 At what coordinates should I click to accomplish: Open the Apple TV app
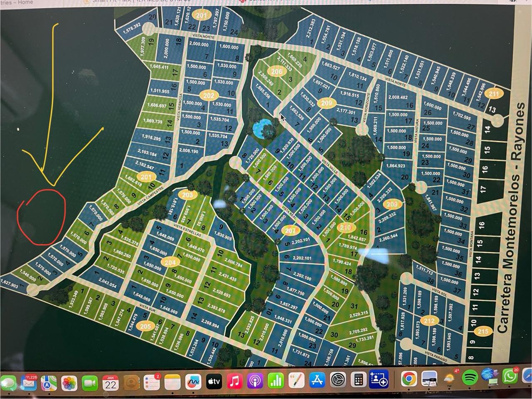[214, 381]
